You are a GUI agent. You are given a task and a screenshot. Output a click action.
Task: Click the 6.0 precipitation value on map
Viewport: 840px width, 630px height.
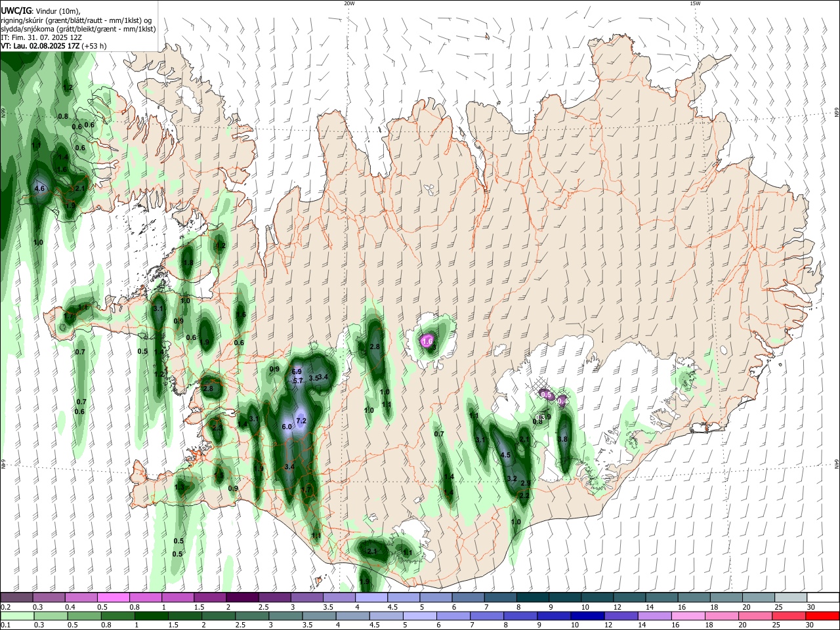(287, 427)
